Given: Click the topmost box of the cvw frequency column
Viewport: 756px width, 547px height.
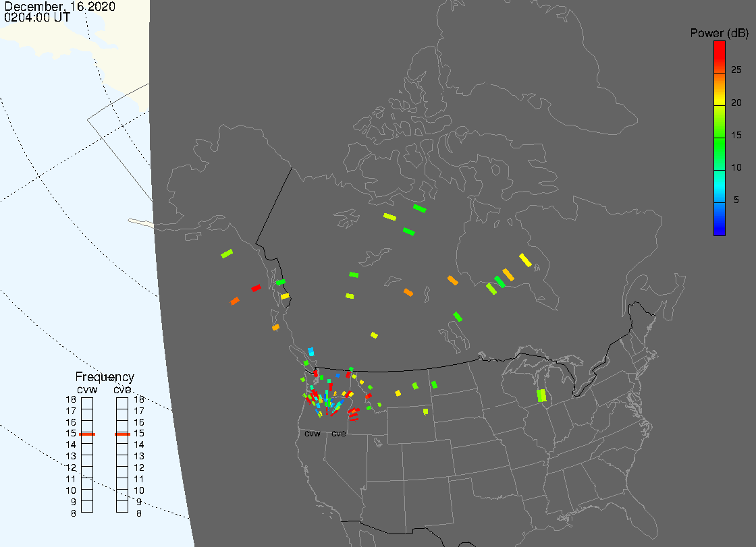Looking at the screenshot, I should click(x=87, y=403).
